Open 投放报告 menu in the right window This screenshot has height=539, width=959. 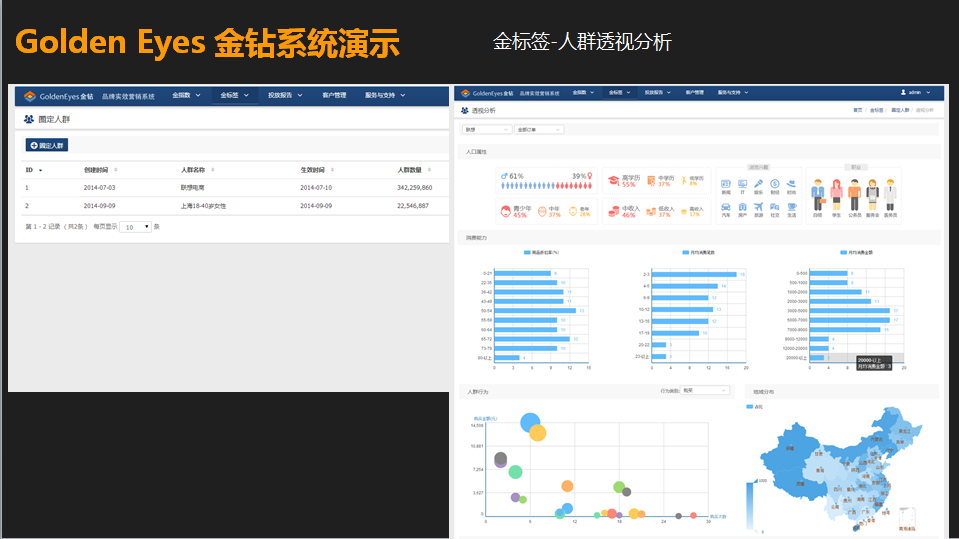(657, 92)
